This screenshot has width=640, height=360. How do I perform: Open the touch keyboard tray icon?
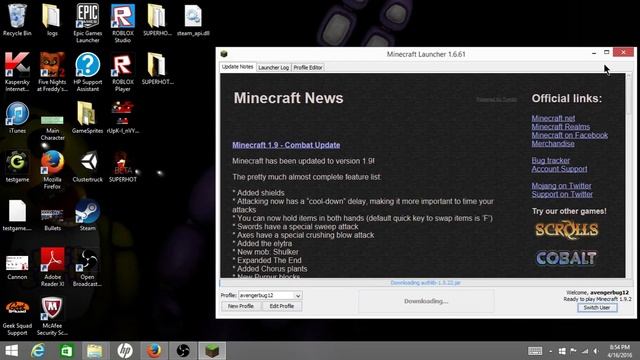tap(535, 351)
